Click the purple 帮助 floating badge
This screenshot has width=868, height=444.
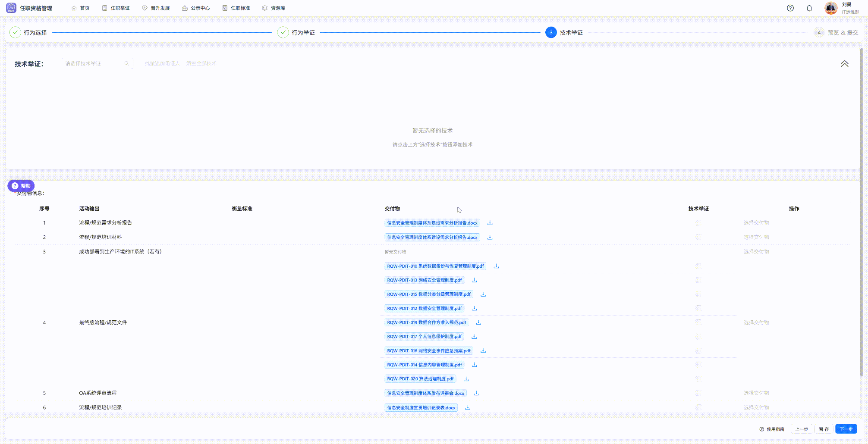(21, 186)
